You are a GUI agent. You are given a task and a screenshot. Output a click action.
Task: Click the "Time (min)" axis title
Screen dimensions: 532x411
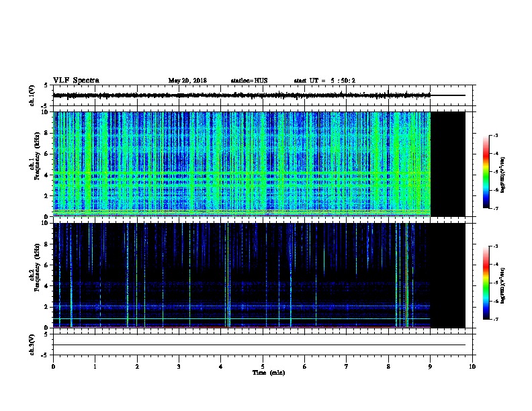(x=269, y=373)
